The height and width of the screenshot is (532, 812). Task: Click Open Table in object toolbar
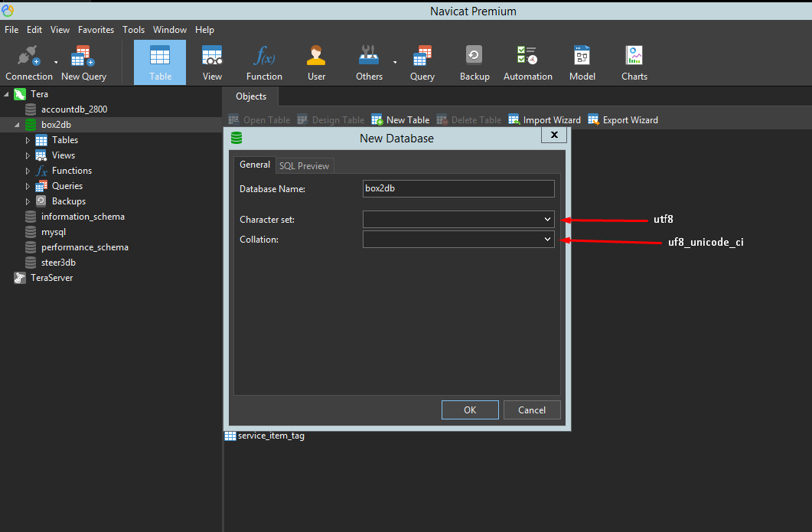[259, 120]
